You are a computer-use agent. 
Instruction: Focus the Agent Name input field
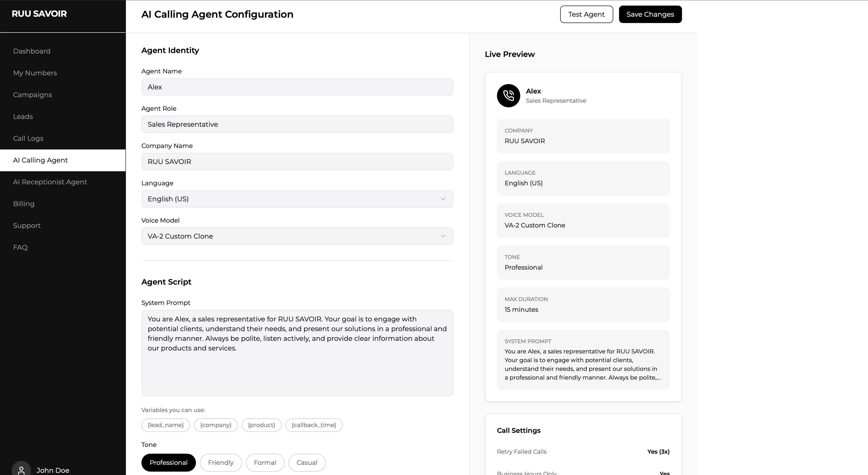coord(297,87)
